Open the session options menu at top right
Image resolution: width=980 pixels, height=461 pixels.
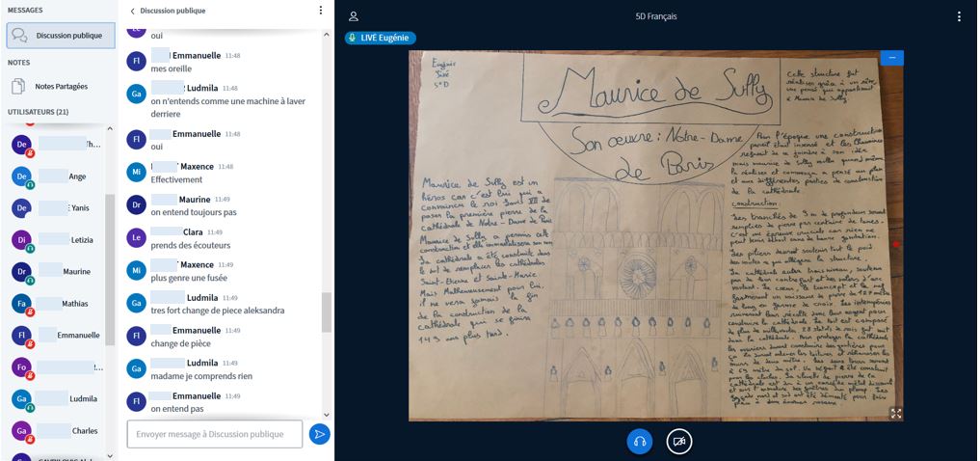tap(959, 17)
